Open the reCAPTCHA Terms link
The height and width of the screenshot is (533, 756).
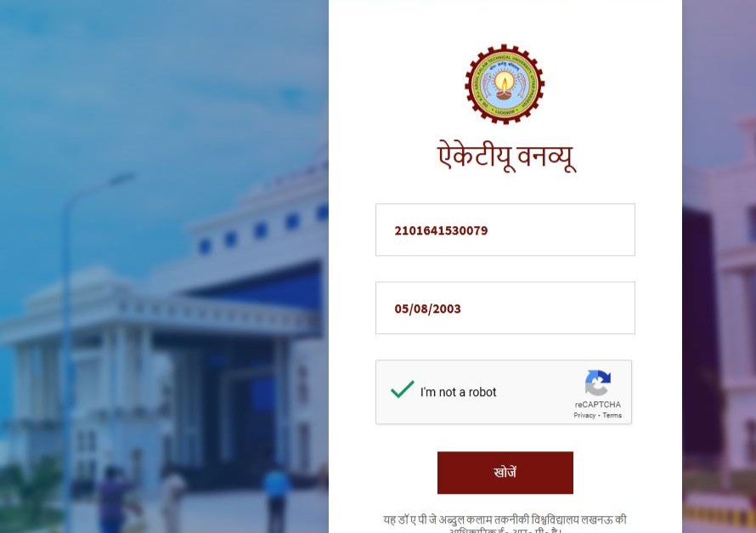click(x=612, y=416)
